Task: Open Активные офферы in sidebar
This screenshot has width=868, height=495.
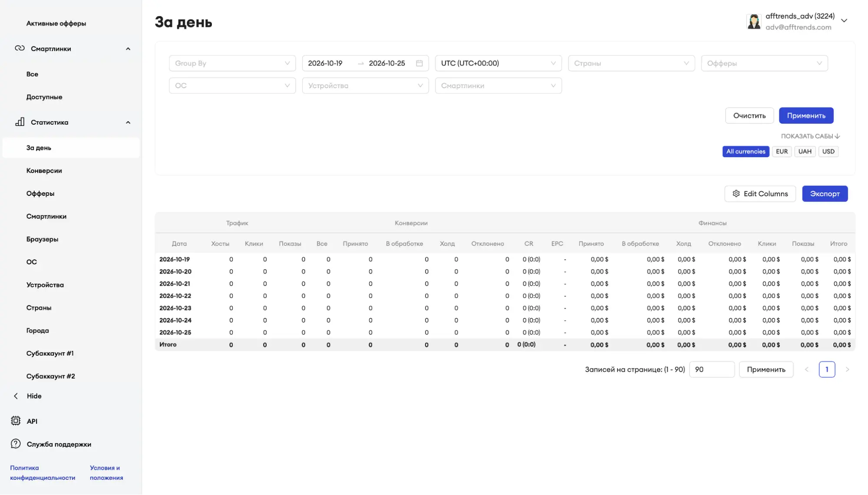Action: pos(56,23)
